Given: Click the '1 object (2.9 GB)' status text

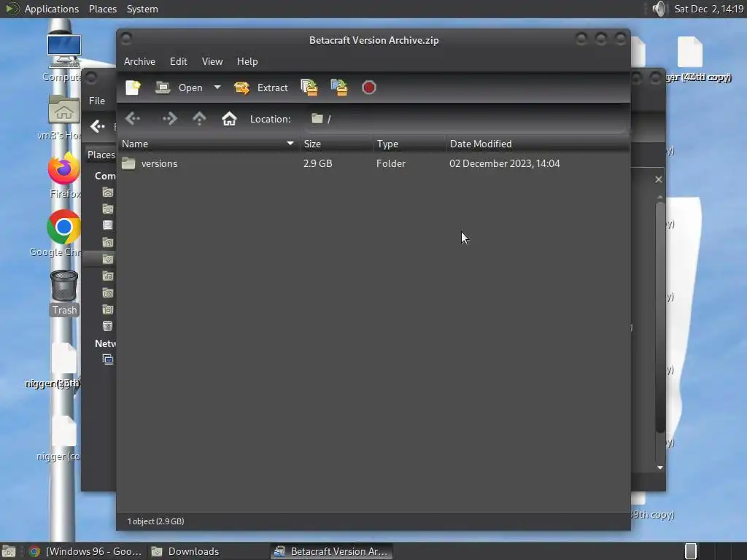Looking at the screenshot, I should point(156,521).
